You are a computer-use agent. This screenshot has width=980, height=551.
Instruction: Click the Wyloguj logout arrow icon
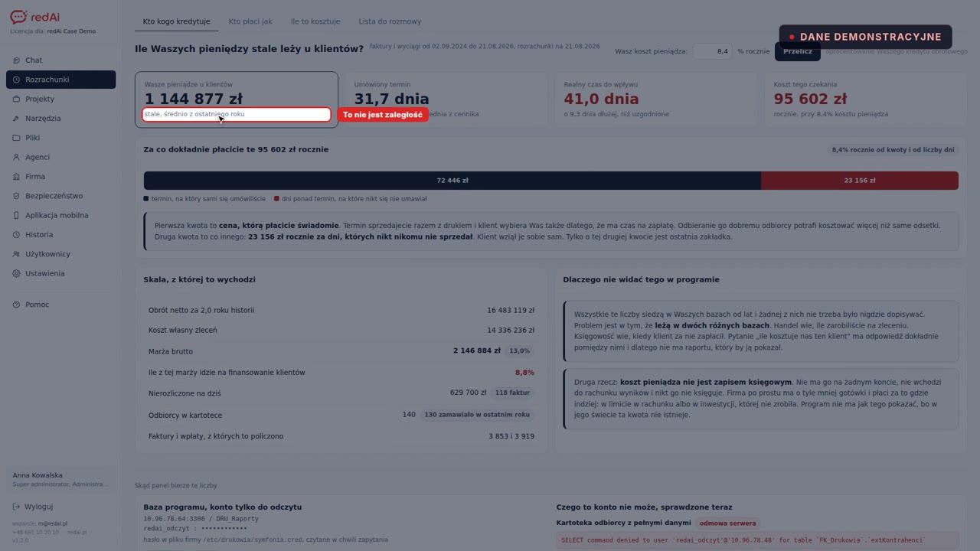coord(17,507)
